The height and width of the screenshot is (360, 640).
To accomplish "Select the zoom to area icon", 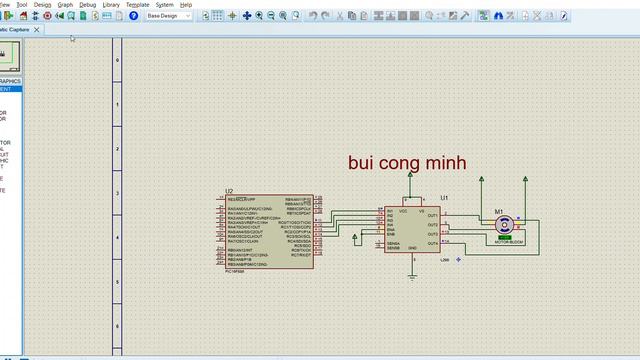I will (296, 16).
